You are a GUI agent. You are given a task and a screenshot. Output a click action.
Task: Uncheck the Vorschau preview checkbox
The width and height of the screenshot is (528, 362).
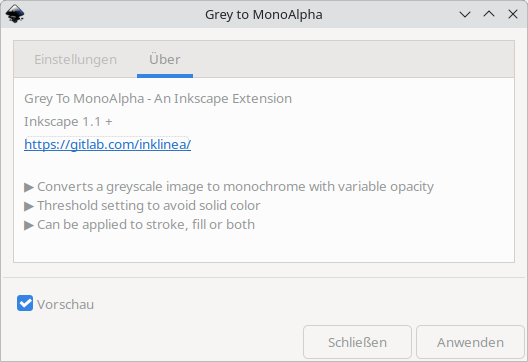pos(25,303)
